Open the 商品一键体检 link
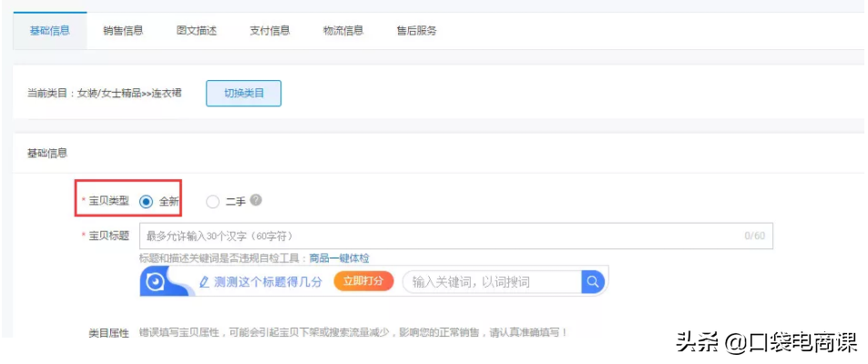The image size is (868, 364). pyautogui.click(x=340, y=258)
